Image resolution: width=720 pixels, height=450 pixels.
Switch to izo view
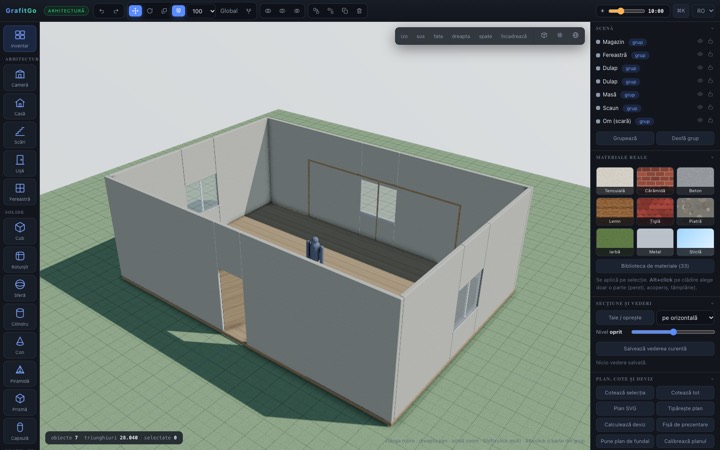pyautogui.click(x=404, y=36)
